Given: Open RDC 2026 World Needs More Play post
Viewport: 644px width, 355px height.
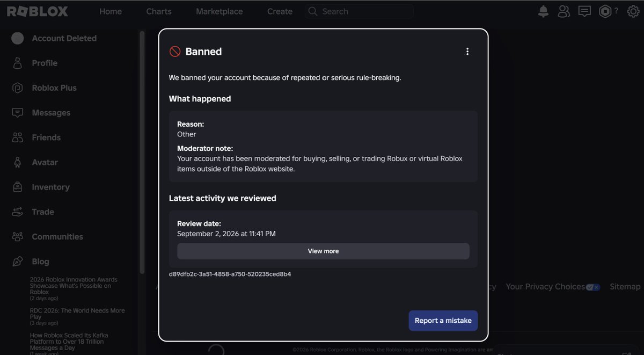Looking at the screenshot, I should [x=77, y=314].
